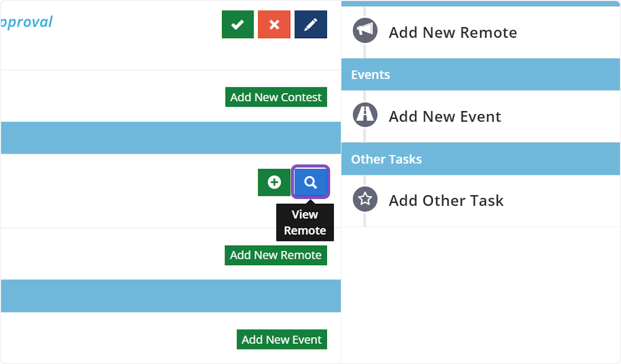Click the black View Remote tooltip
This screenshot has width=621, height=364.
(305, 223)
